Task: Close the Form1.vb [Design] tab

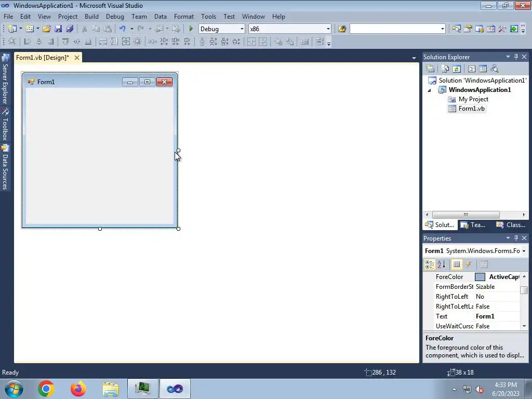Action: 77,58
